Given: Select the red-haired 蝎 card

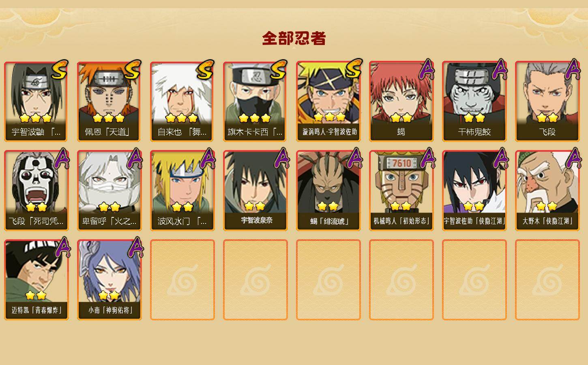Looking at the screenshot, I should coord(401,101).
